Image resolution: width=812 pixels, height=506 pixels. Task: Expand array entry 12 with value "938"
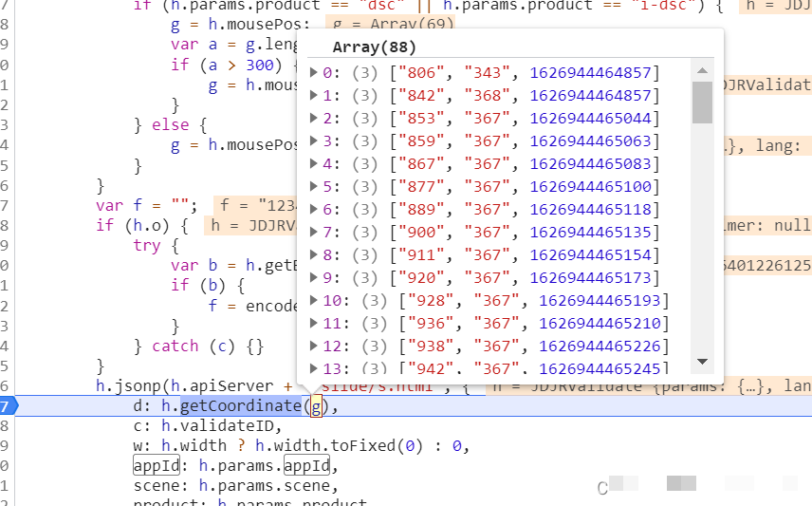pyautogui.click(x=315, y=347)
